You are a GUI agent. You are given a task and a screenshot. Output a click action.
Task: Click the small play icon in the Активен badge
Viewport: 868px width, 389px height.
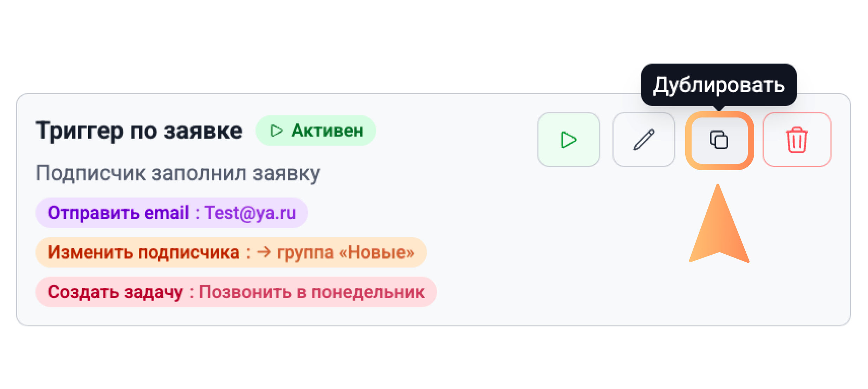click(276, 130)
